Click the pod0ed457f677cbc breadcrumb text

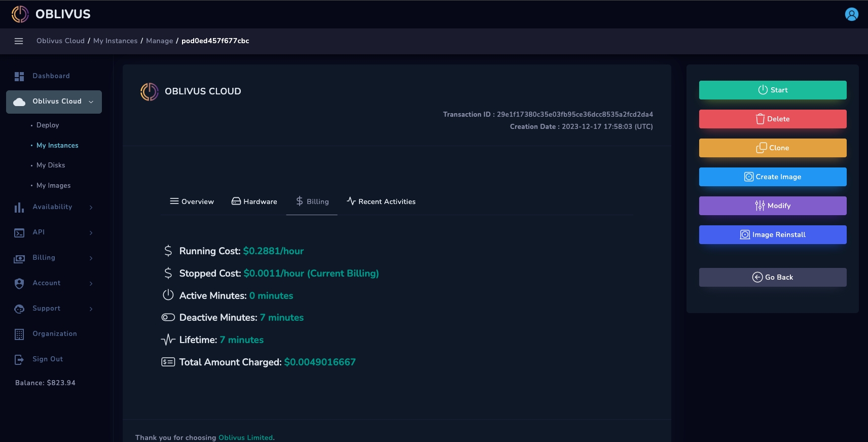coord(215,41)
